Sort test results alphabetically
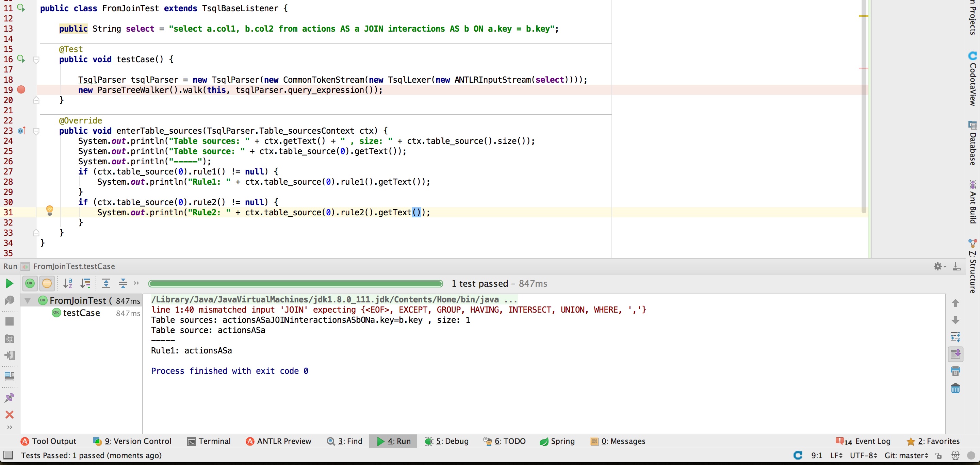980x465 pixels. 68,283
